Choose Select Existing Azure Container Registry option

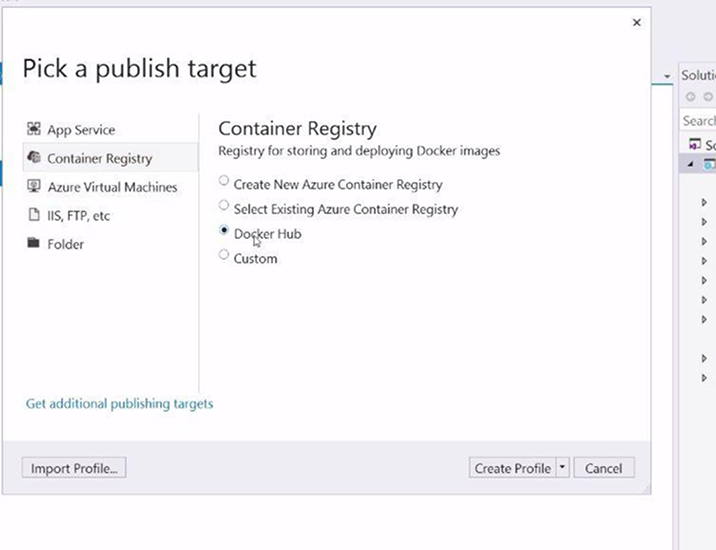224,206
